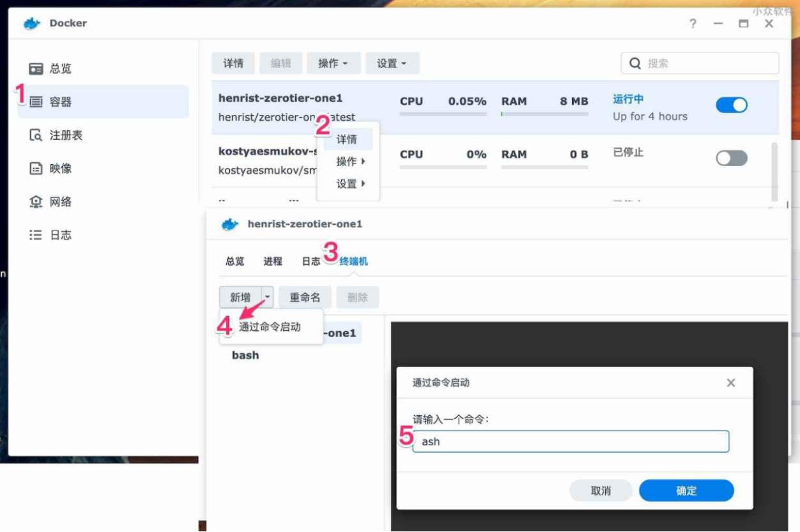The width and height of the screenshot is (800, 532).
Task: Open the 操作 dropdown in the toolbar
Action: pyautogui.click(x=334, y=63)
